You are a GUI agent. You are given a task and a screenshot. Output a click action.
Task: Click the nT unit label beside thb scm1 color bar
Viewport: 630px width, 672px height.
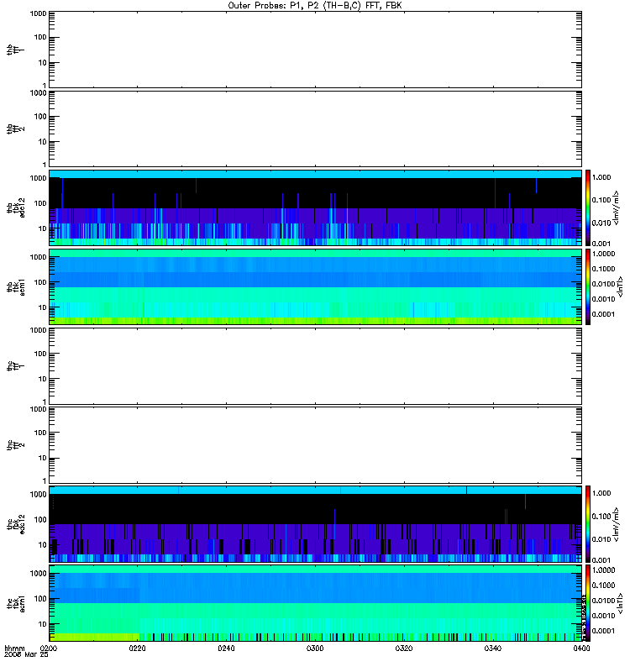[x=621, y=286]
